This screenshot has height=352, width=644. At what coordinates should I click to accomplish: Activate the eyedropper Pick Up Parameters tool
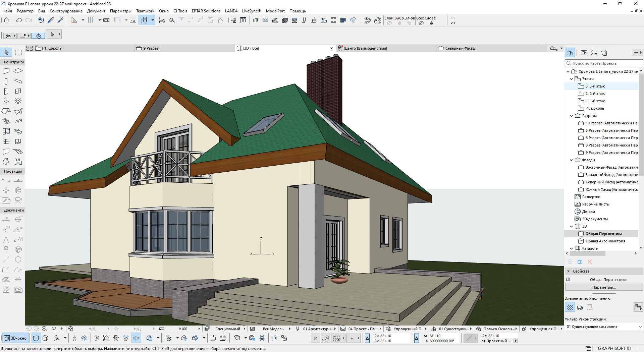pos(51,20)
